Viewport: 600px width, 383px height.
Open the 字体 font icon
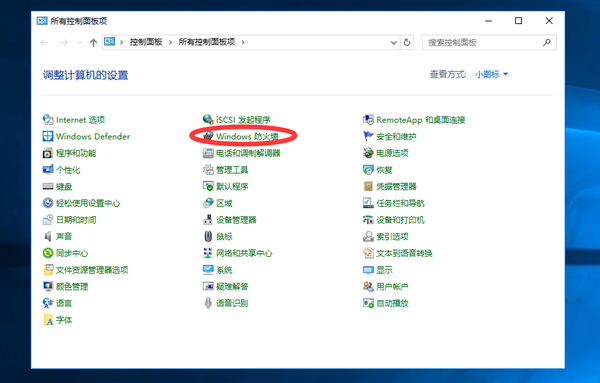[48, 320]
